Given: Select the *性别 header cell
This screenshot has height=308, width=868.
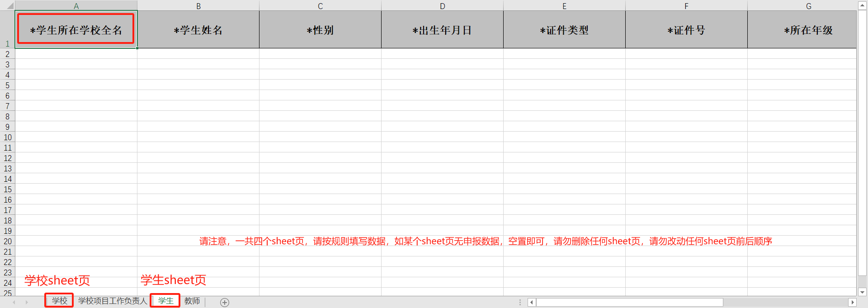Looking at the screenshot, I should tap(321, 29).
